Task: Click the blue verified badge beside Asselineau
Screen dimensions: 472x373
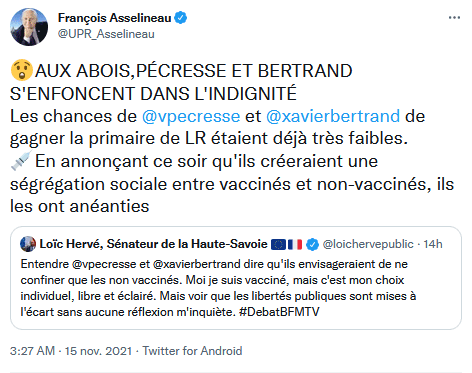Action: point(181,18)
